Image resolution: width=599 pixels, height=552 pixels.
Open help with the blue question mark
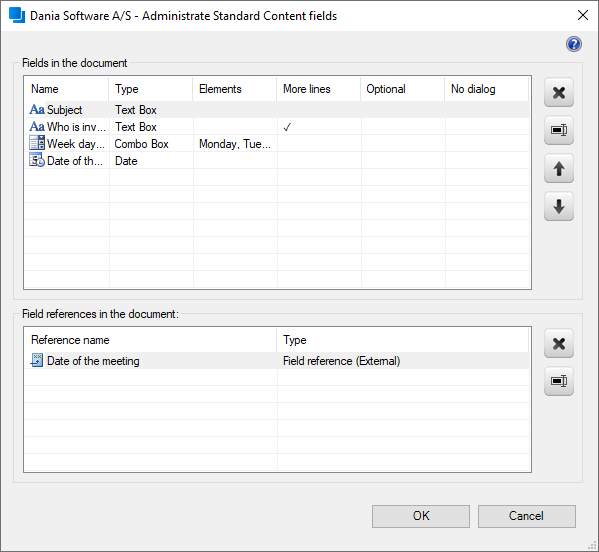click(x=574, y=44)
